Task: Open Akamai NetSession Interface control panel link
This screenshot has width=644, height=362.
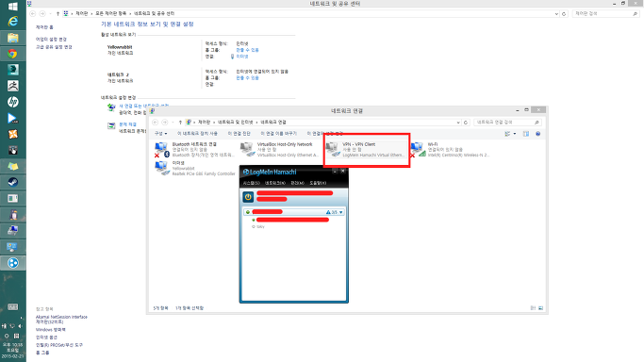Action: [61, 320]
